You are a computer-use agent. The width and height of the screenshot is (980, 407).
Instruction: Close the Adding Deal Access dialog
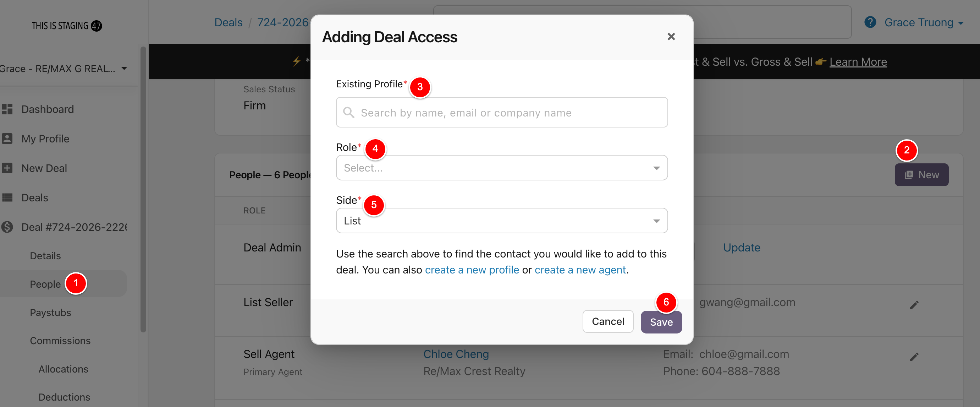(671, 37)
